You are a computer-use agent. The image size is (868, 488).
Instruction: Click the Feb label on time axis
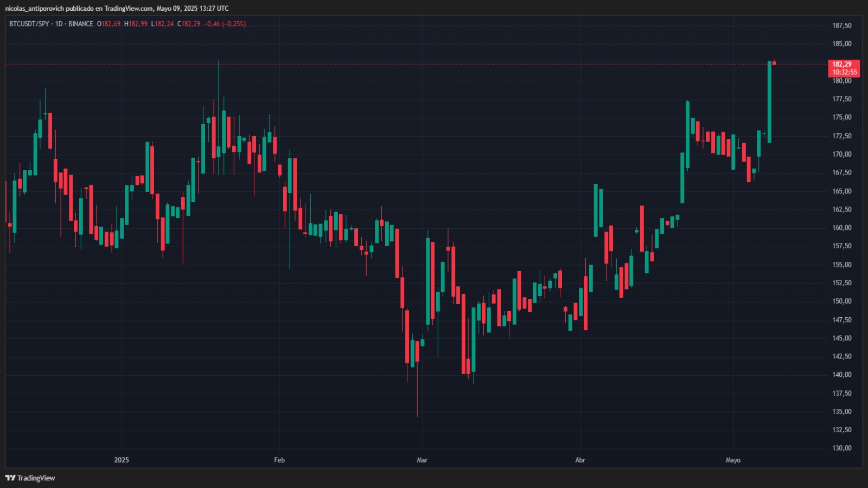tap(279, 460)
